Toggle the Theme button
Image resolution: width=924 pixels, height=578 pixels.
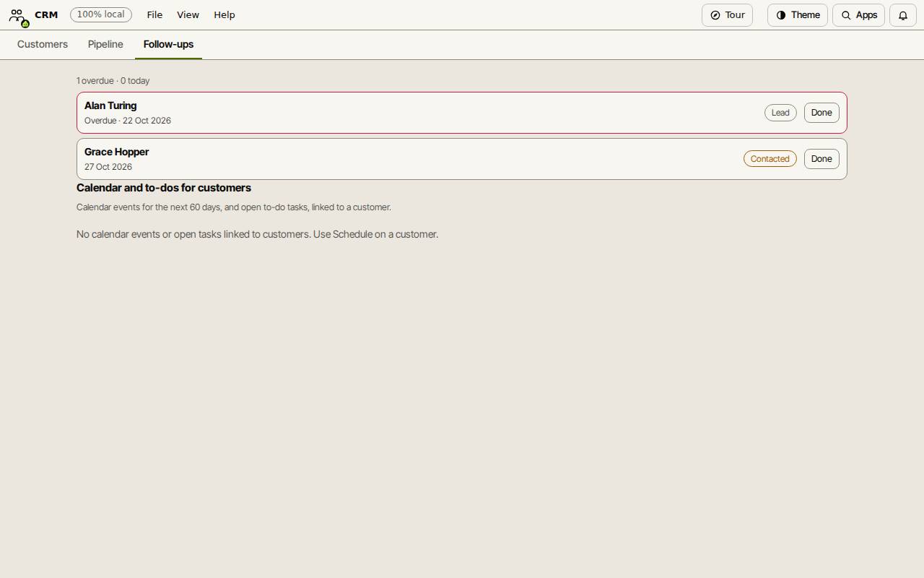coord(797,15)
